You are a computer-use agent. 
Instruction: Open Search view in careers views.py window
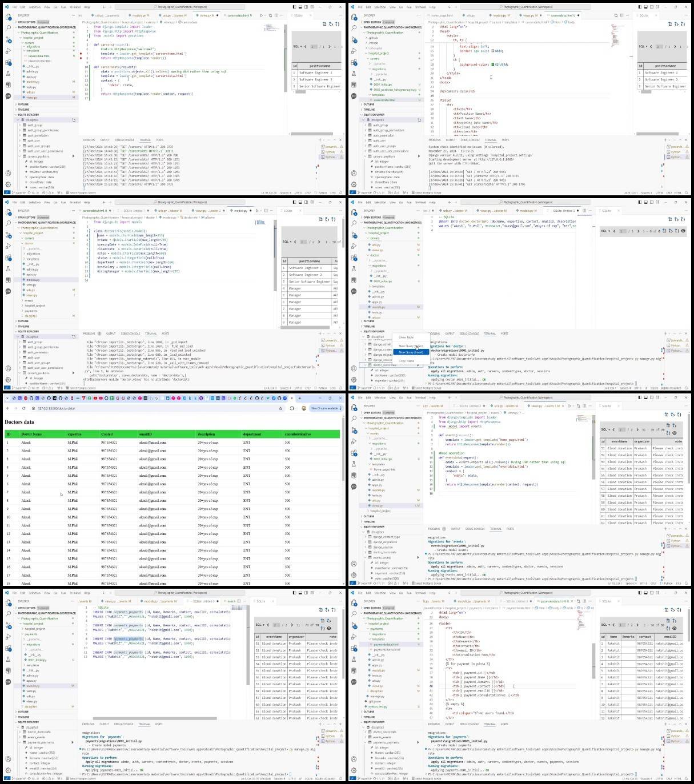(x=8, y=28)
